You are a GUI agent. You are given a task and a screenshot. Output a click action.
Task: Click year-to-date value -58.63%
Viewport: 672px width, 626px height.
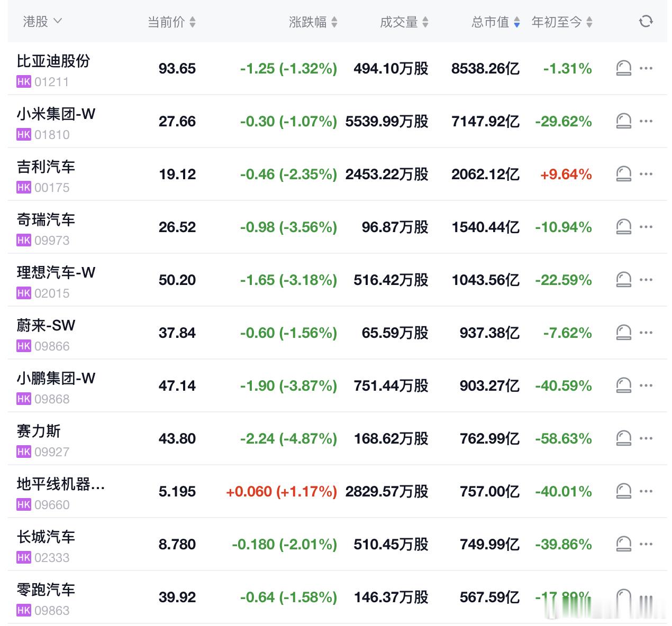pyautogui.click(x=564, y=439)
